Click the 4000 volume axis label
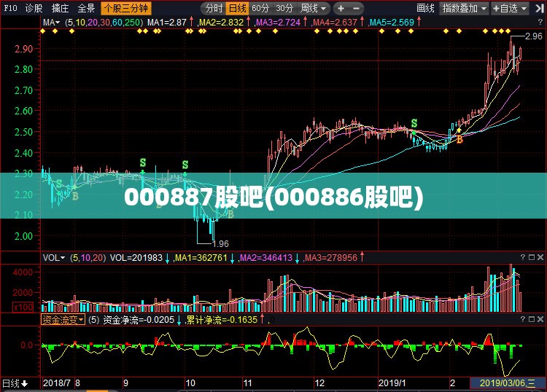 point(23,272)
